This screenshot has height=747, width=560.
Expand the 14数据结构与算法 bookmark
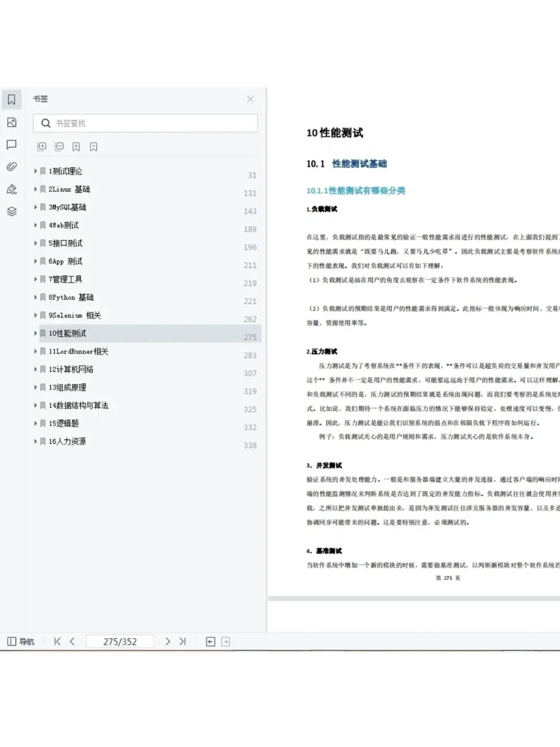pyautogui.click(x=35, y=405)
